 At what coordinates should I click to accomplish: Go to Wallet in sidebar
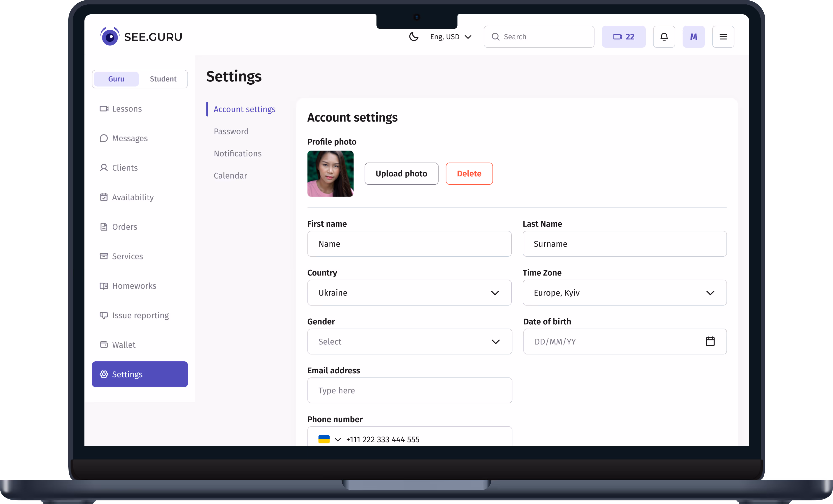coord(124,345)
